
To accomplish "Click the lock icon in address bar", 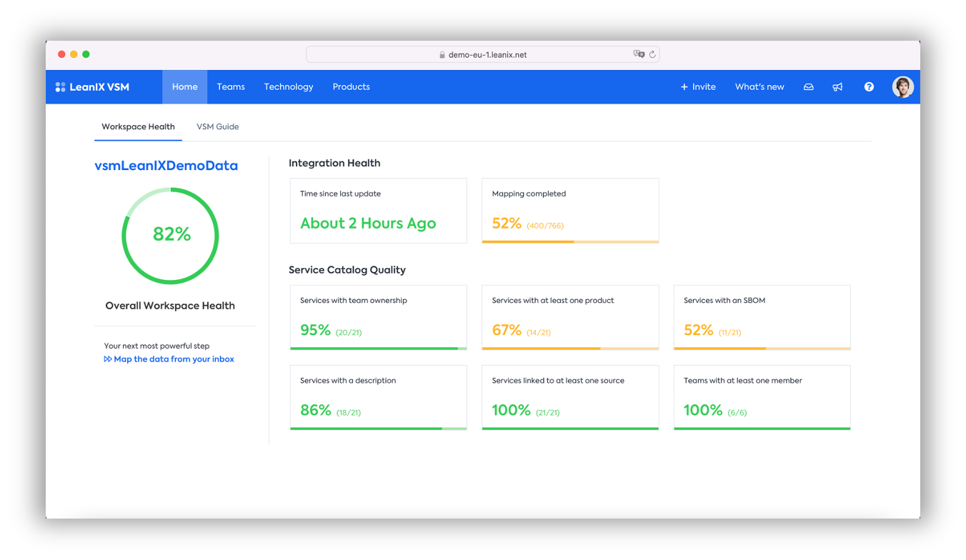I will (442, 55).
